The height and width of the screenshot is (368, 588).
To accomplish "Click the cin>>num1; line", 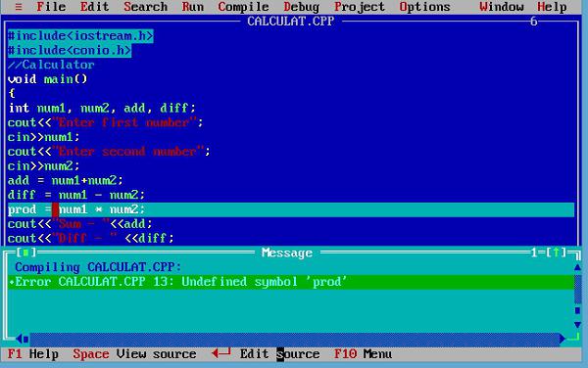I will click(x=44, y=137).
